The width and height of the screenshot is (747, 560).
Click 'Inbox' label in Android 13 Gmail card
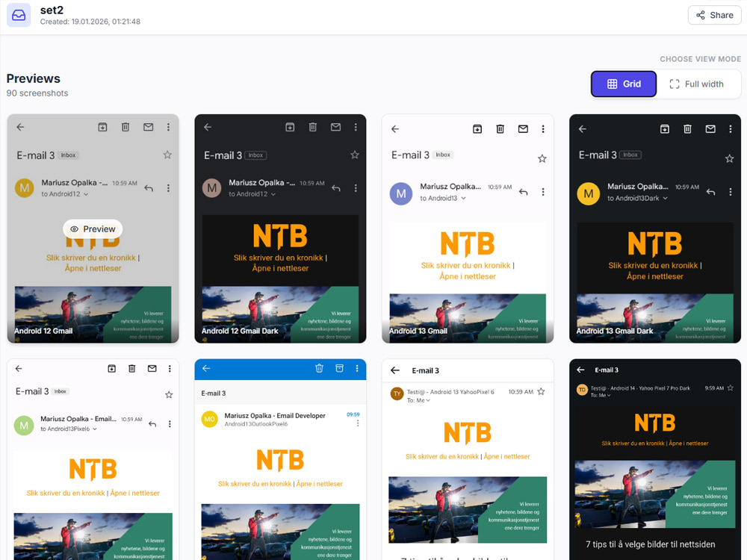(x=443, y=155)
